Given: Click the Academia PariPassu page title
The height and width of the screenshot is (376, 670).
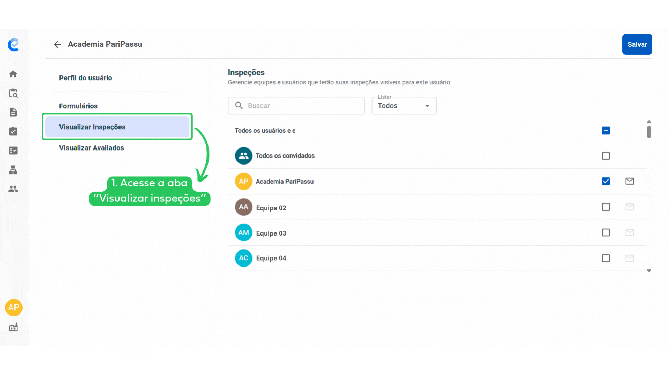Looking at the screenshot, I should point(105,44).
